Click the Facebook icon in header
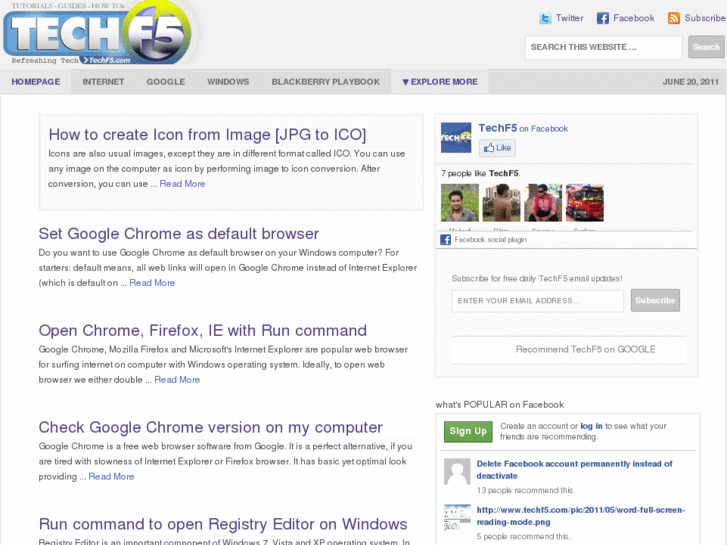Screen dimensions: 727x545 pos(602,18)
